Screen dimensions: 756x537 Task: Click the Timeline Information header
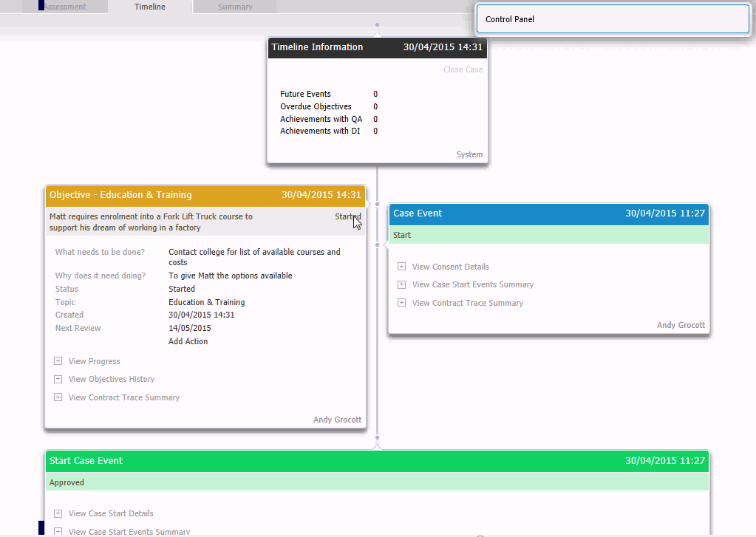point(377,47)
